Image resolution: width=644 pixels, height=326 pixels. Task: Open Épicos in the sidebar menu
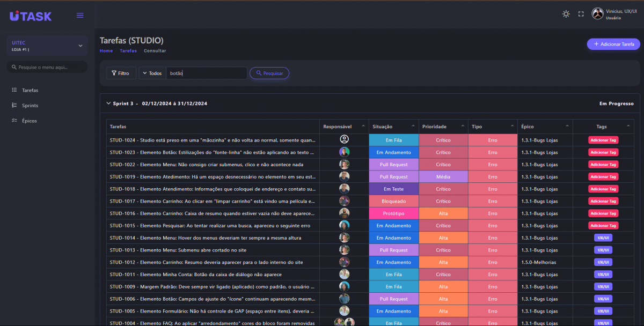point(30,121)
